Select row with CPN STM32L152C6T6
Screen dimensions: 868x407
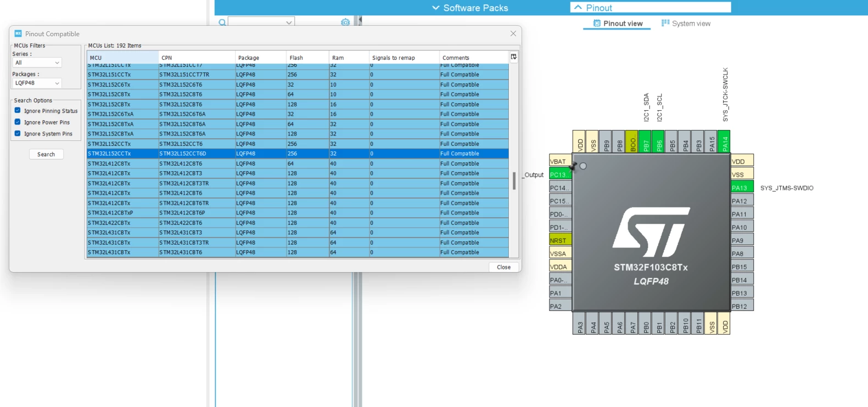[x=298, y=84]
